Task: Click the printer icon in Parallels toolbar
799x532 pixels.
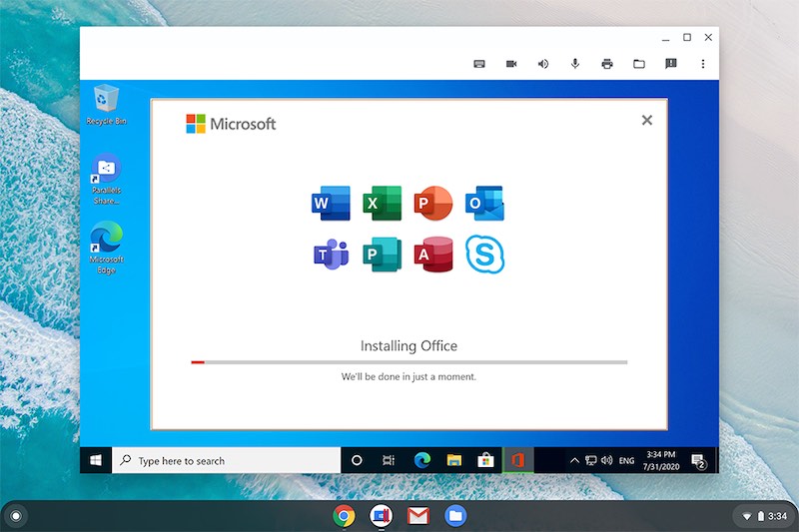Action: tap(607, 64)
